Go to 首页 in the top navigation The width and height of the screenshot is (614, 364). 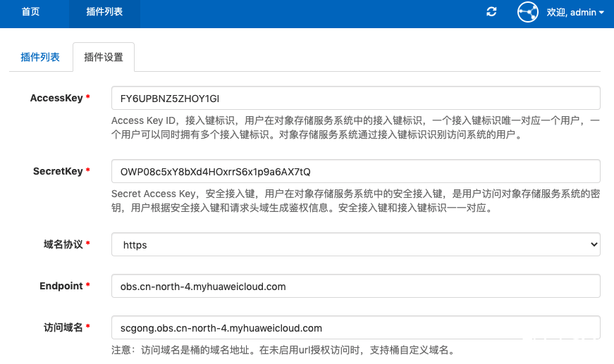[30, 13]
